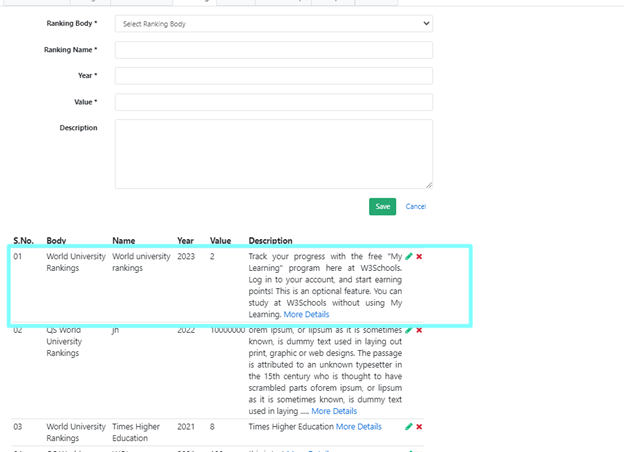Delete the 2023 World University Rankings row
The height and width of the screenshot is (452, 624).
click(419, 257)
